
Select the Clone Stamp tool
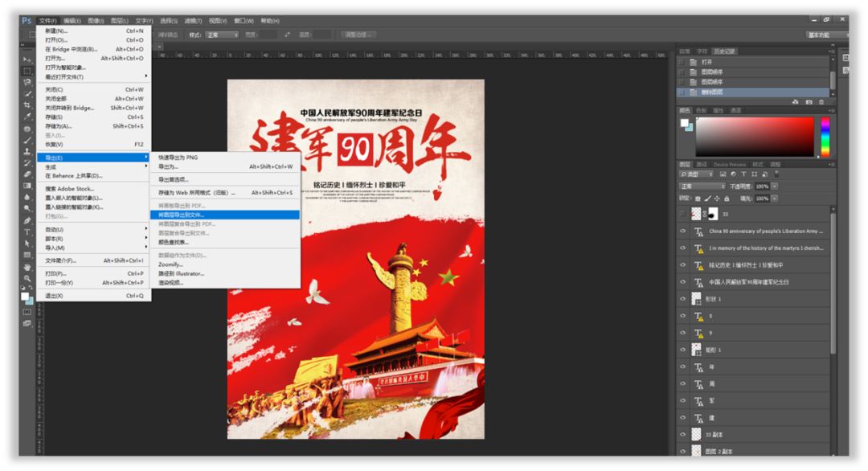point(27,152)
